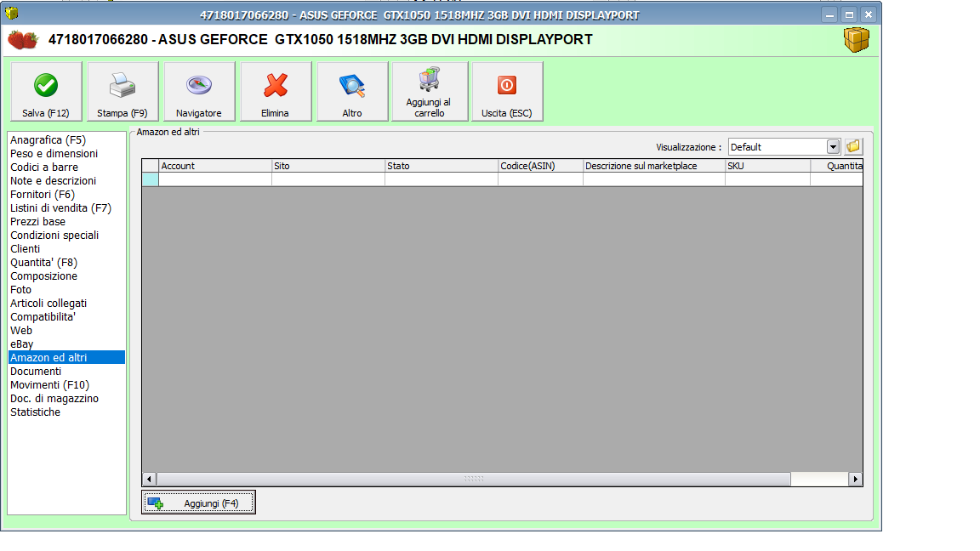Click the Uscita (ESC) exit button
The height and width of the screenshot is (551, 980).
pos(507,91)
